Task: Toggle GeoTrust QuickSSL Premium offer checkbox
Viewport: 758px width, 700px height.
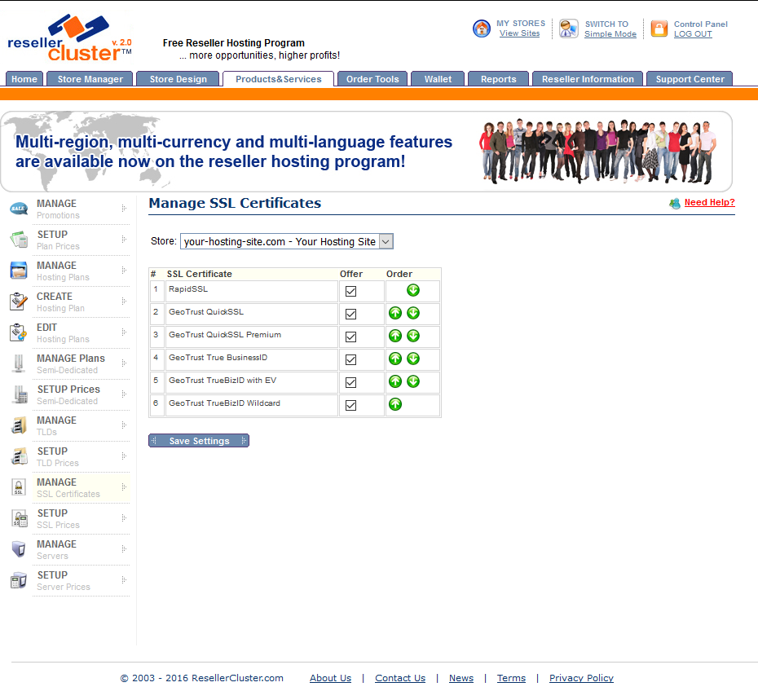Action: pos(351,337)
